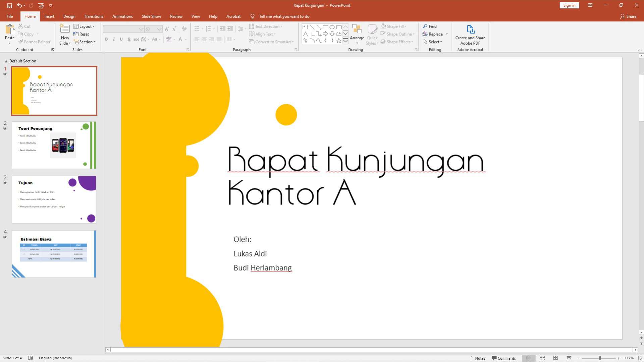This screenshot has width=644, height=362.
Task: Click the spell check status icon
Action: pos(31,358)
